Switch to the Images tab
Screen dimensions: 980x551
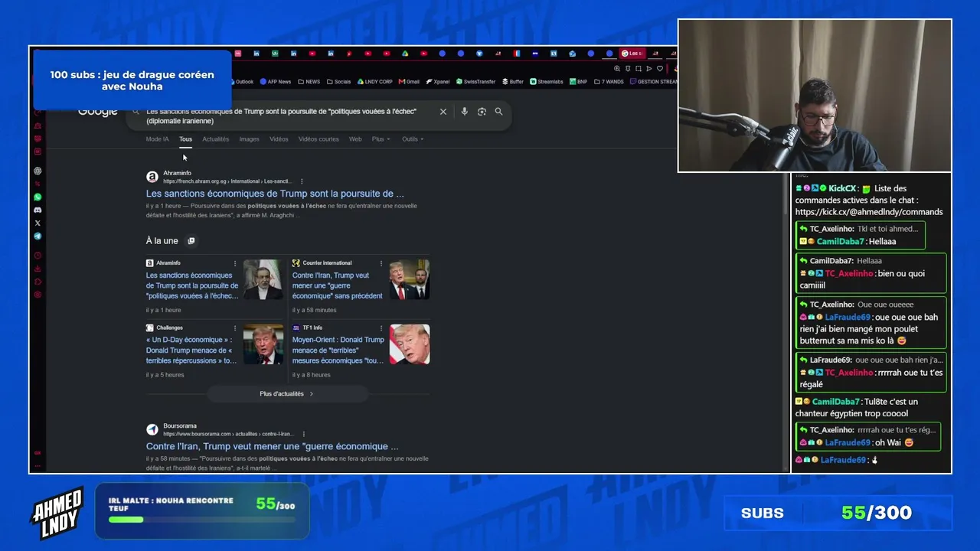point(250,139)
